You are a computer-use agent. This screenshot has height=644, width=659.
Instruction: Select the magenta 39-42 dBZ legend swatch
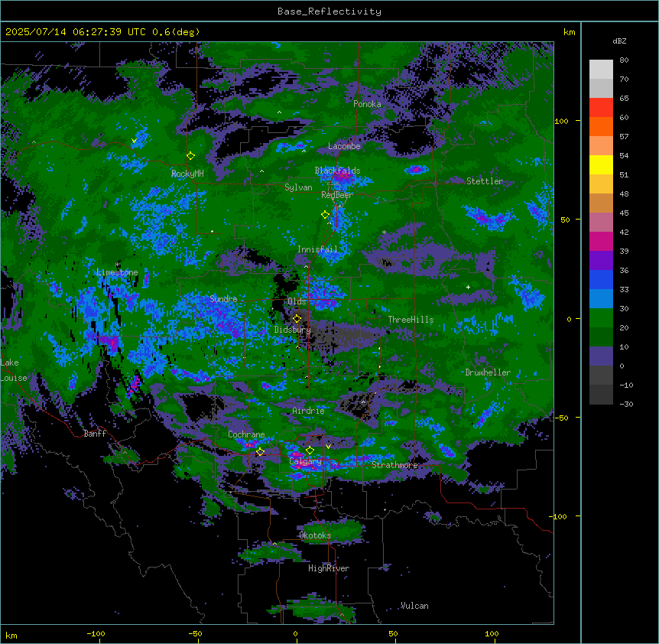tap(601, 241)
